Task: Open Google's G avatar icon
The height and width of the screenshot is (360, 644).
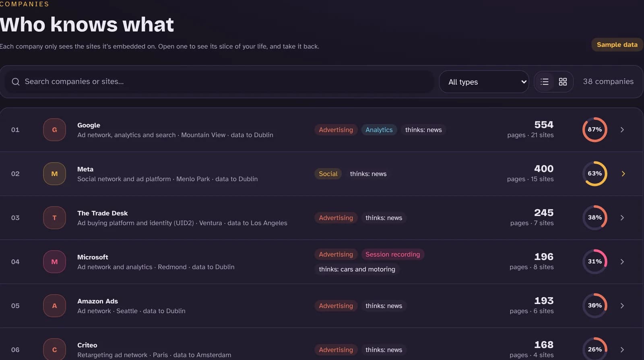Action: coord(54,130)
